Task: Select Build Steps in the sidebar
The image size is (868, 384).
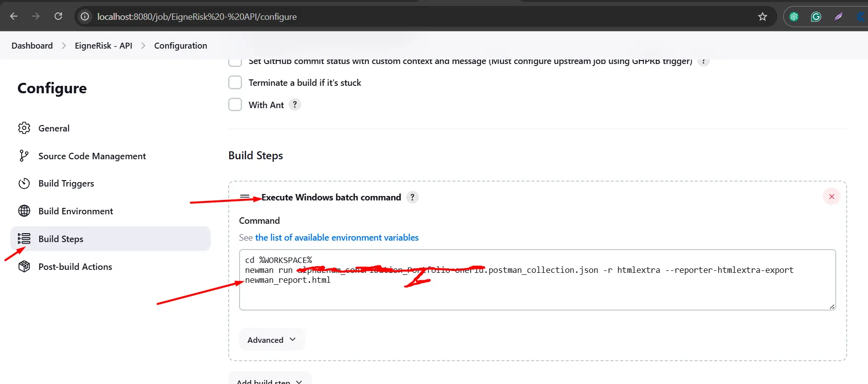Action: 110,239
